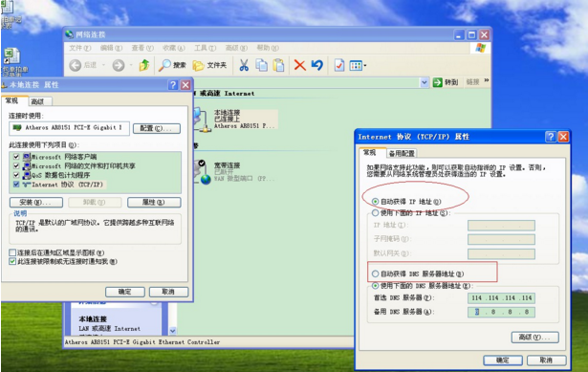Click the Cut scissors icon
Screen dimensions: 588x372
[x=244, y=65]
